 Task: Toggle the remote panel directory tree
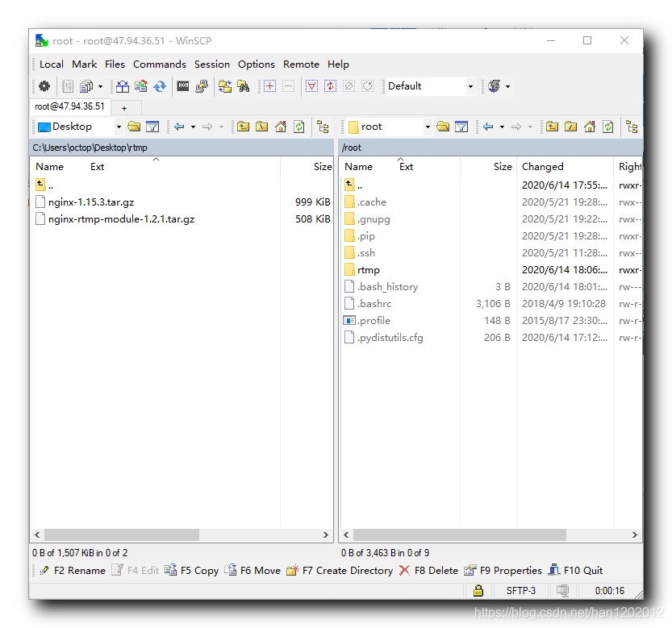pos(632,127)
